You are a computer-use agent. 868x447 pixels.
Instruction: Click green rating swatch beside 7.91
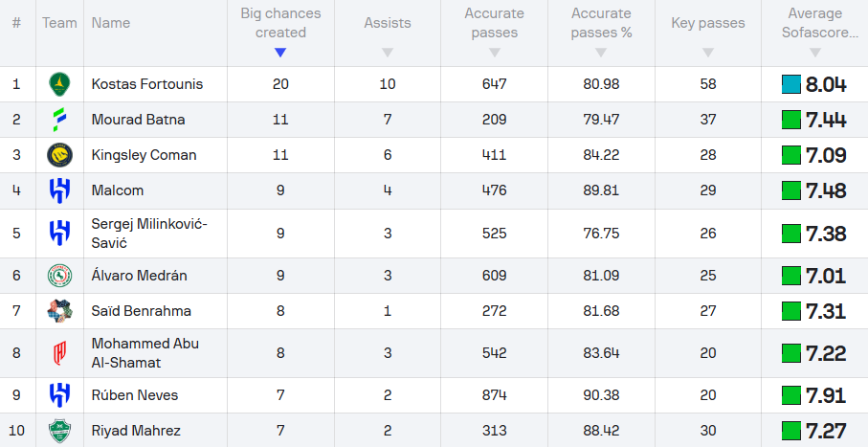point(791,395)
